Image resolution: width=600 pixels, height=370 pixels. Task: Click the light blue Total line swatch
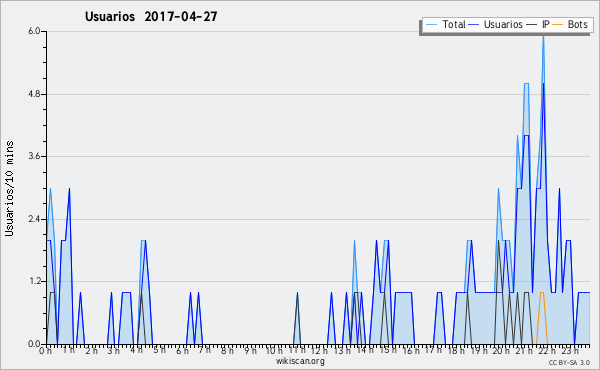point(431,25)
